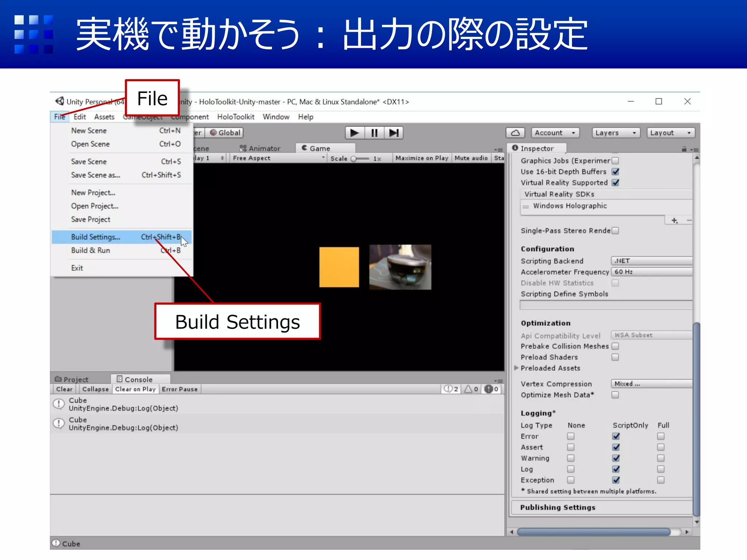
Task: Open the Console panel options icon
Action: pos(498,381)
